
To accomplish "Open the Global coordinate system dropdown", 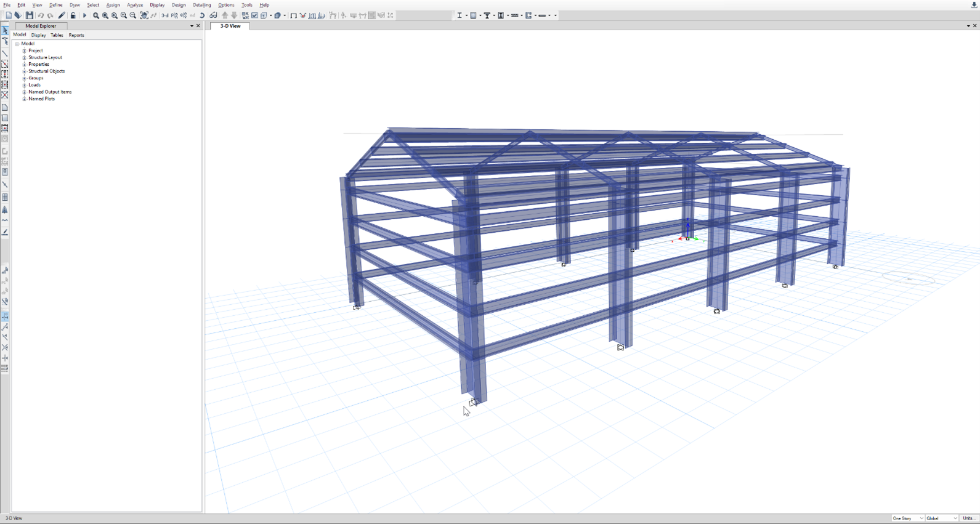I will (x=942, y=518).
